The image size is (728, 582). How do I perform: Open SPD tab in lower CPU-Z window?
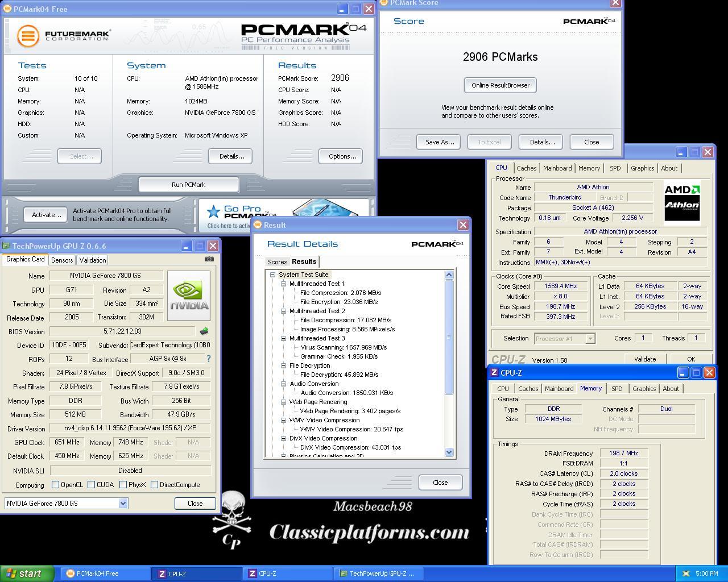coord(617,389)
